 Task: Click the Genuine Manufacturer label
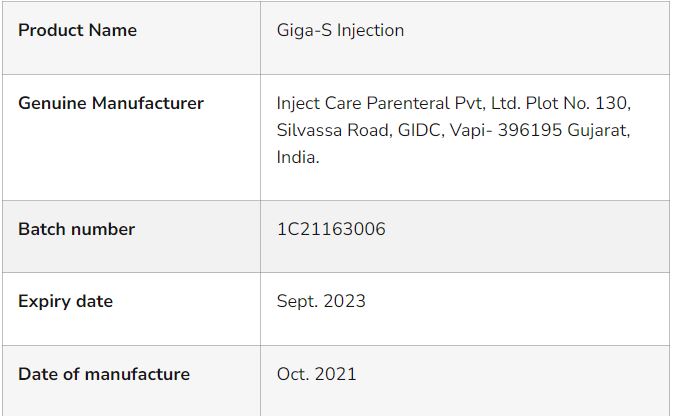click(110, 103)
